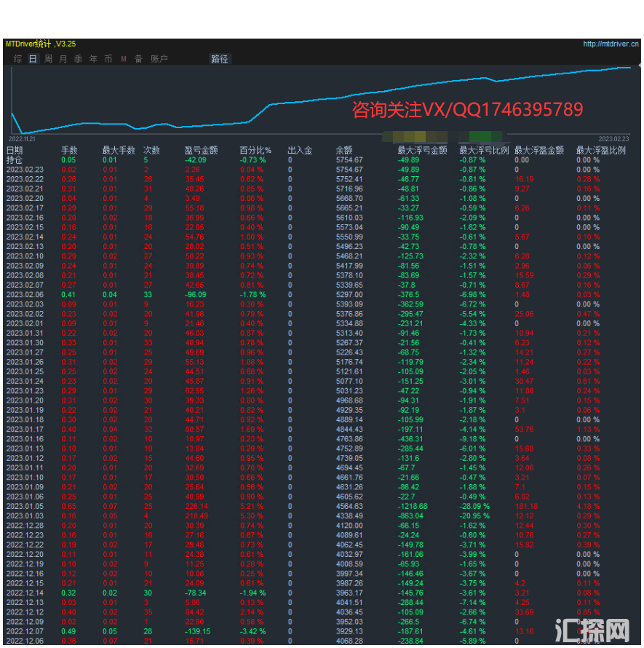Click the 3929.13 balance value
This screenshot has height=648, width=644.
(349, 631)
